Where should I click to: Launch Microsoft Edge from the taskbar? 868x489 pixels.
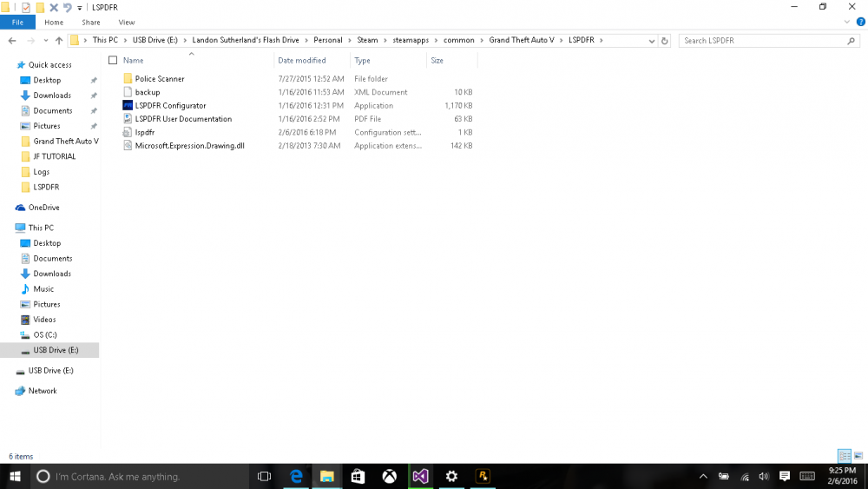point(296,476)
